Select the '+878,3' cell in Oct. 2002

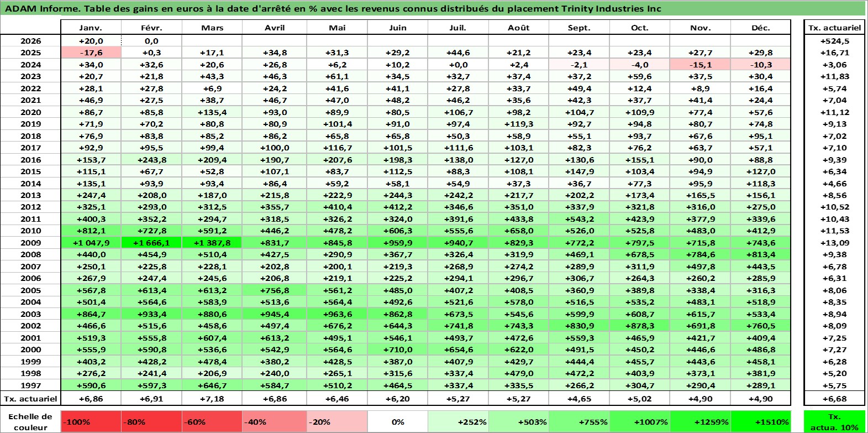tap(640, 326)
